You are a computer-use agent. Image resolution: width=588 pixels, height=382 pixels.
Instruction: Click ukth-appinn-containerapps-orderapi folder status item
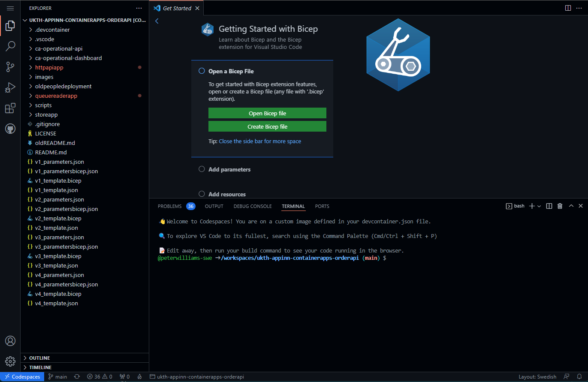(x=196, y=377)
